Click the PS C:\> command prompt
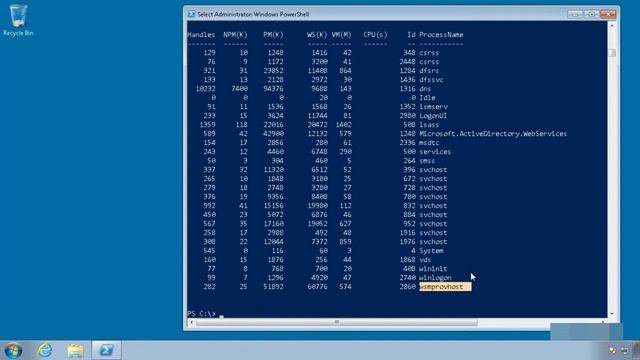Viewport: 640px width, 360px height. (x=201, y=313)
